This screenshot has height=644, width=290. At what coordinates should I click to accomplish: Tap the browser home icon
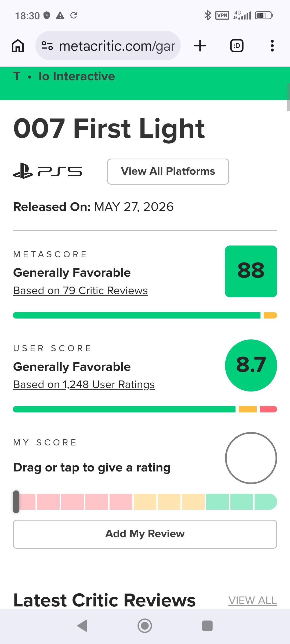tap(18, 46)
